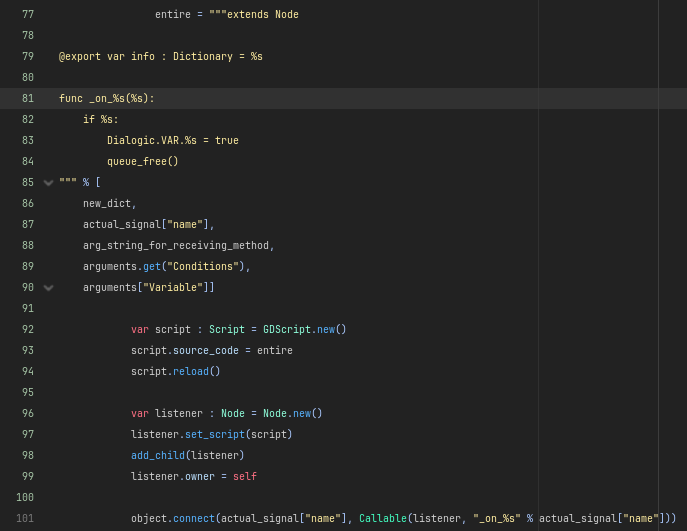Click 'Node.new()' on line 96
Image resolution: width=687 pixels, height=531 pixels.
tap(293, 414)
